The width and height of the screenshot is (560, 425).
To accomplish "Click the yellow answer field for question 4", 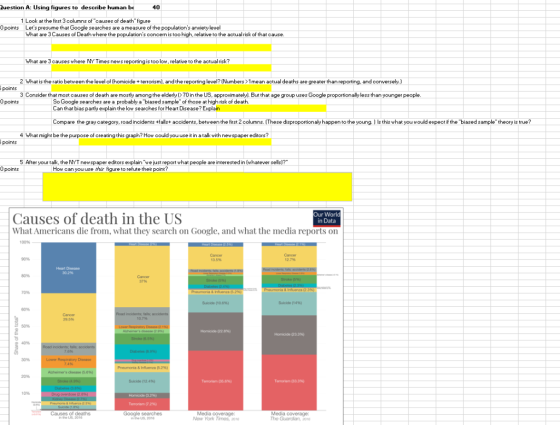I will pyautogui.click(x=175, y=142).
